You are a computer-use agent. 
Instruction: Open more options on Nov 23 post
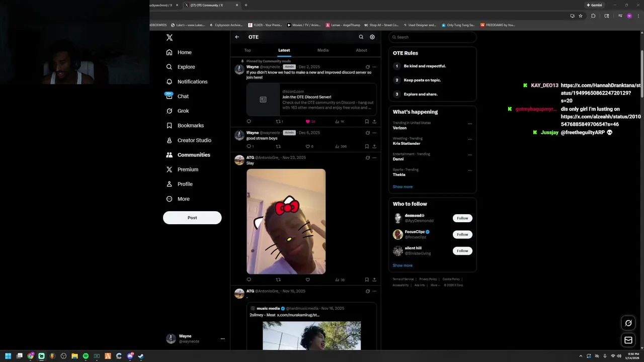point(374,157)
